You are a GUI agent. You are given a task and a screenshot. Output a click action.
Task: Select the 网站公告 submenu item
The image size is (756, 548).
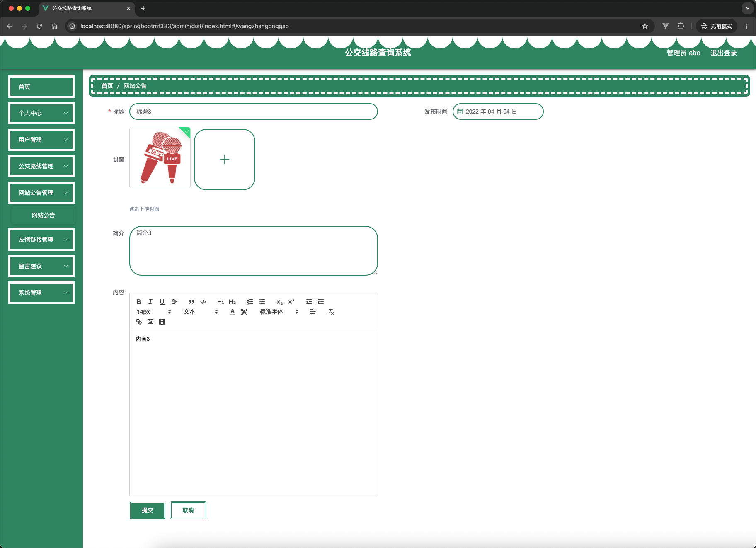pyautogui.click(x=44, y=215)
